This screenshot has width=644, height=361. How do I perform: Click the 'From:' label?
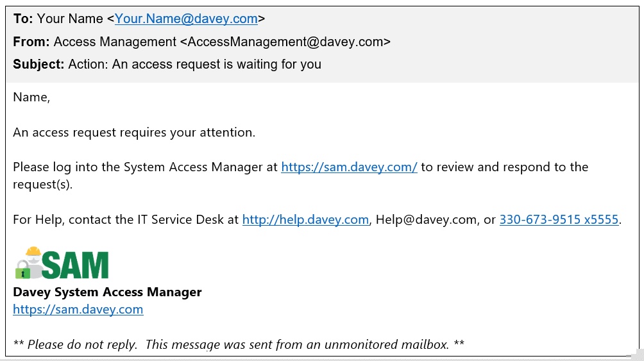(x=31, y=42)
